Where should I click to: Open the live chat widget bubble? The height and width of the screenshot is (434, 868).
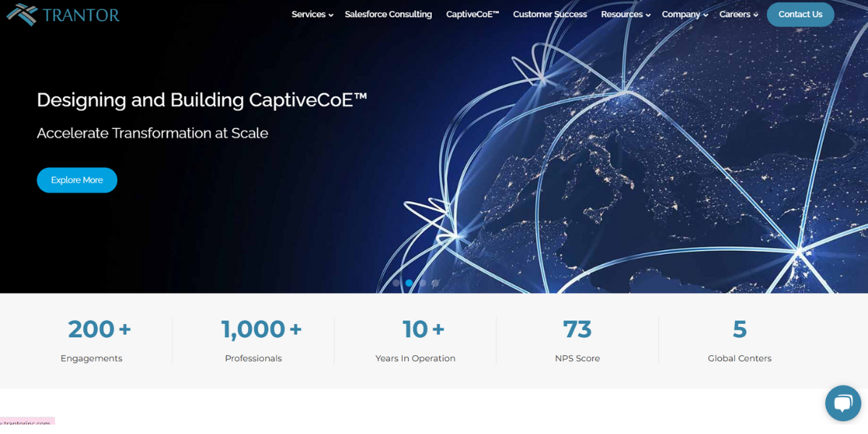pyautogui.click(x=843, y=403)
